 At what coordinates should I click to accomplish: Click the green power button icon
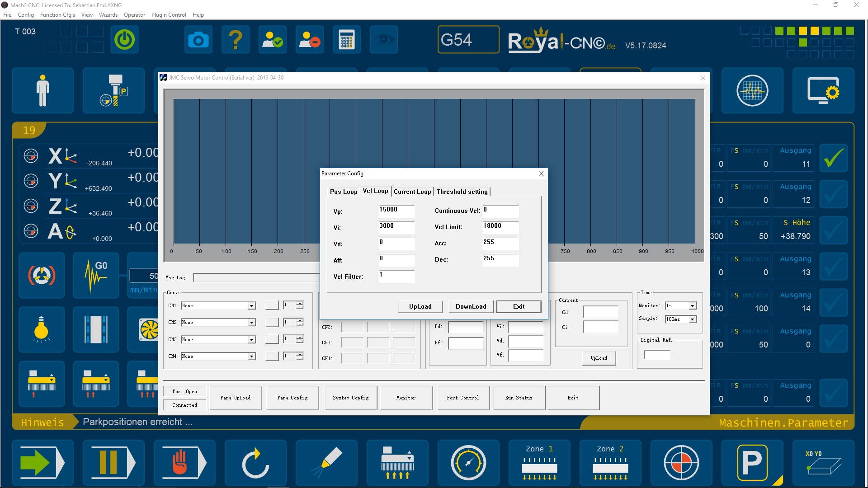click(x=125, y=40)
